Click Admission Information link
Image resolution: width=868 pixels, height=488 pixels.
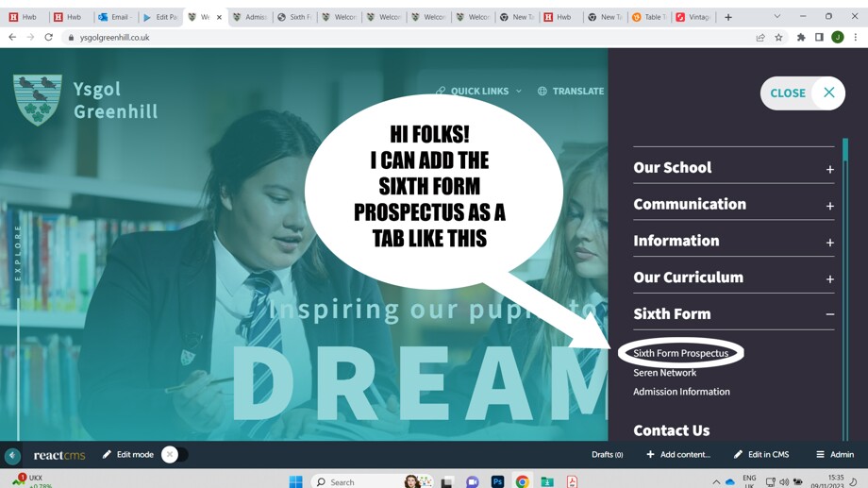(681, 392)
